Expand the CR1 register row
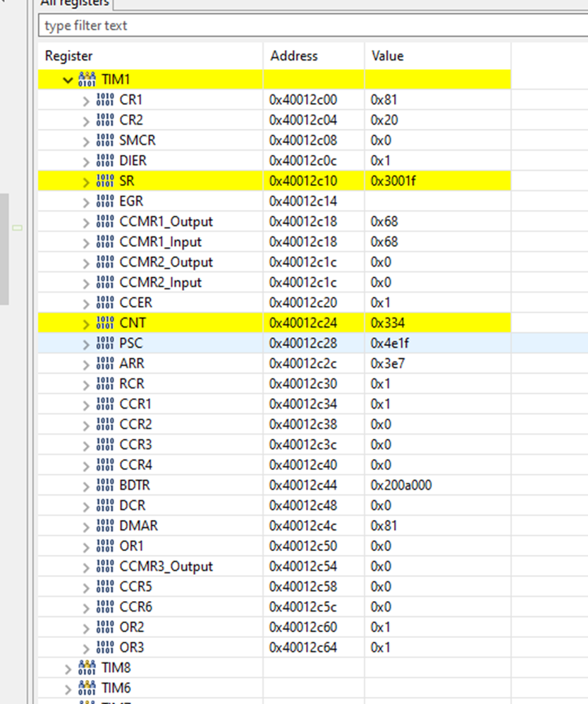The height and width of the screenshot is (704, 588). pos(86,101)
